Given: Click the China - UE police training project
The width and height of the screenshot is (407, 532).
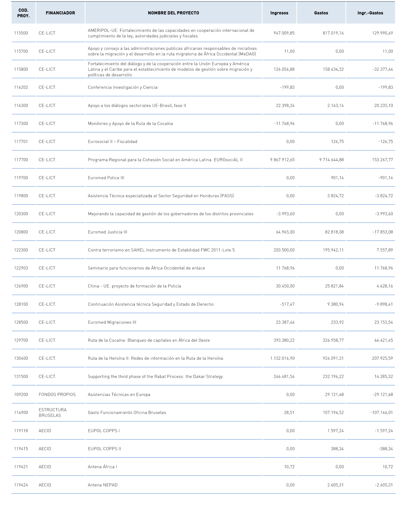Looking at the screenshot, I should (x=134, y=286).
